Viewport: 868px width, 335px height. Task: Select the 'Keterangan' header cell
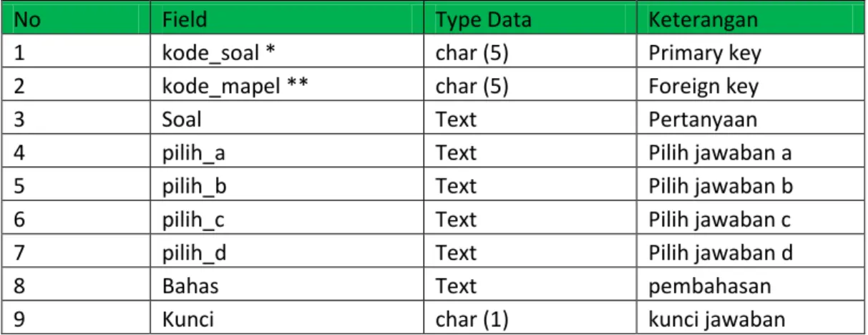coord(750,20)
